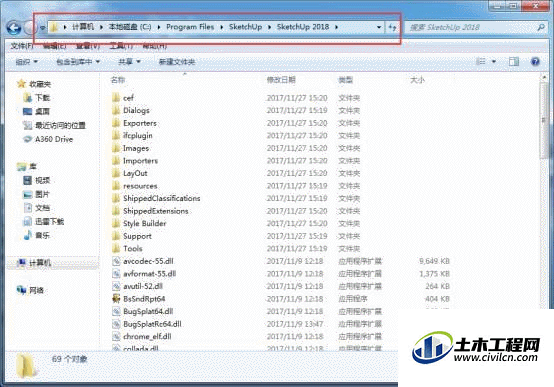Click the 新建文件夹 button

click(177, 62)
